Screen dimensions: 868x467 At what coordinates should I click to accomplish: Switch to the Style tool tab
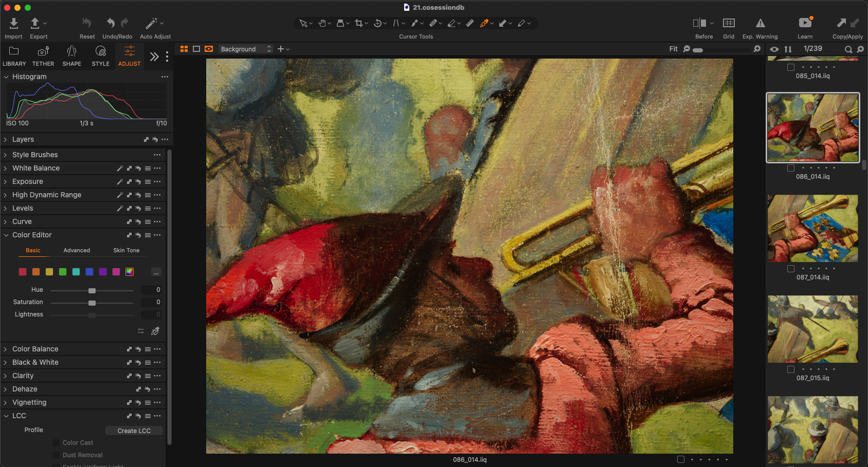point(101,55)
